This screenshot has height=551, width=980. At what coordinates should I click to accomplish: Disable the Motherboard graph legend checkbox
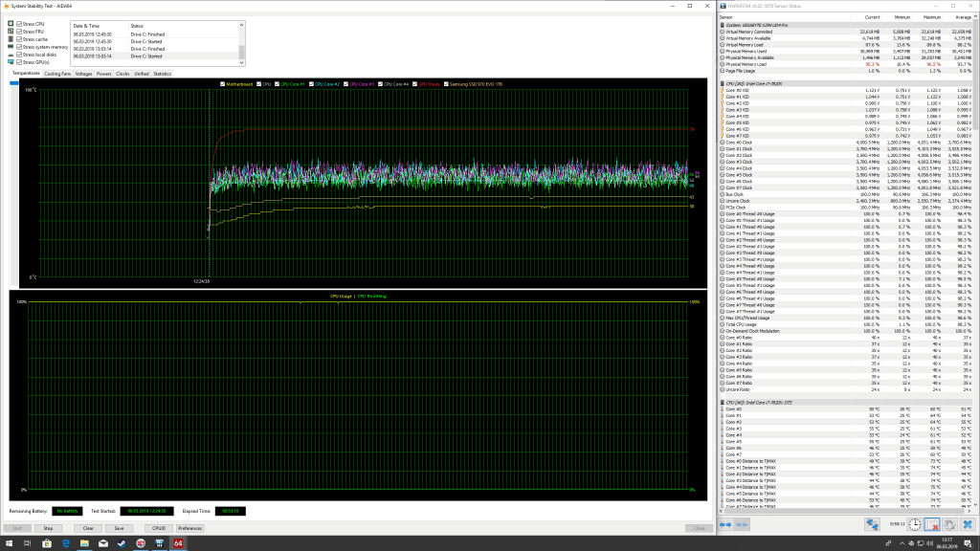222,84
